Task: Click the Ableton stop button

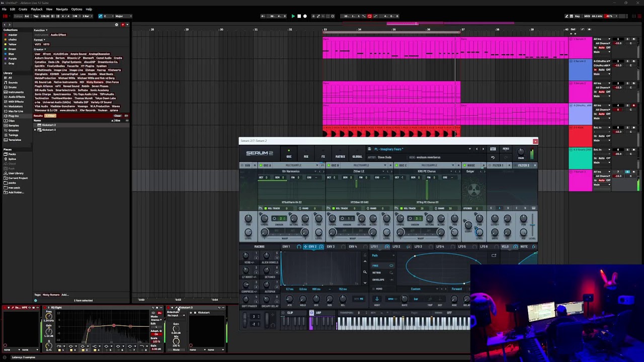Action: 299,16
